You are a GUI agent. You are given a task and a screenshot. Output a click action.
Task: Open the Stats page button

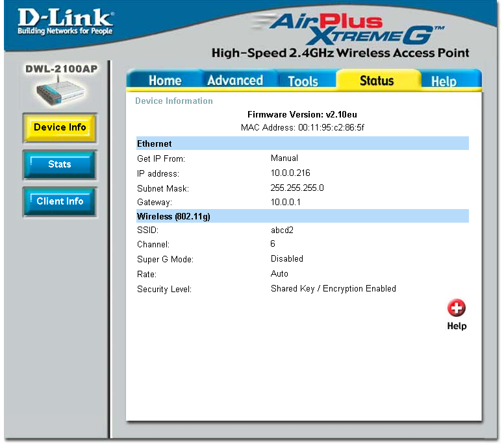click(60, 164)
